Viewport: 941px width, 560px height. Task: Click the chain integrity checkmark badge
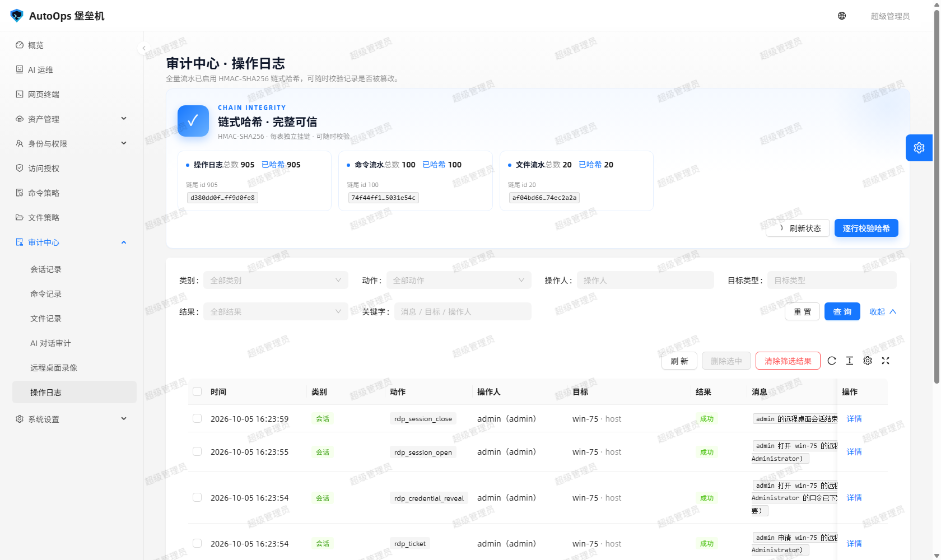click(x=193, y=121)
